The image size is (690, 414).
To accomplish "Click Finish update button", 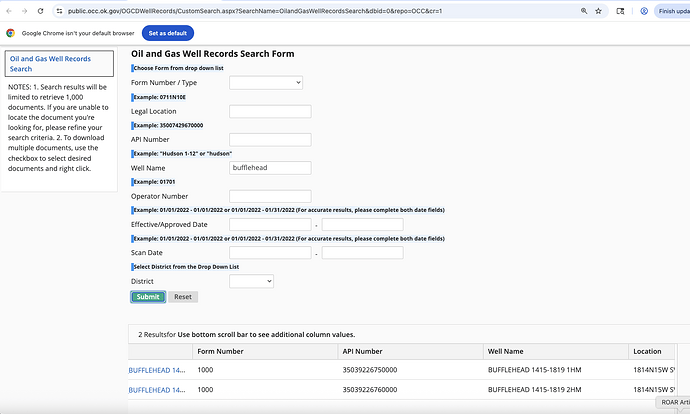I will (x=672, y=11).
